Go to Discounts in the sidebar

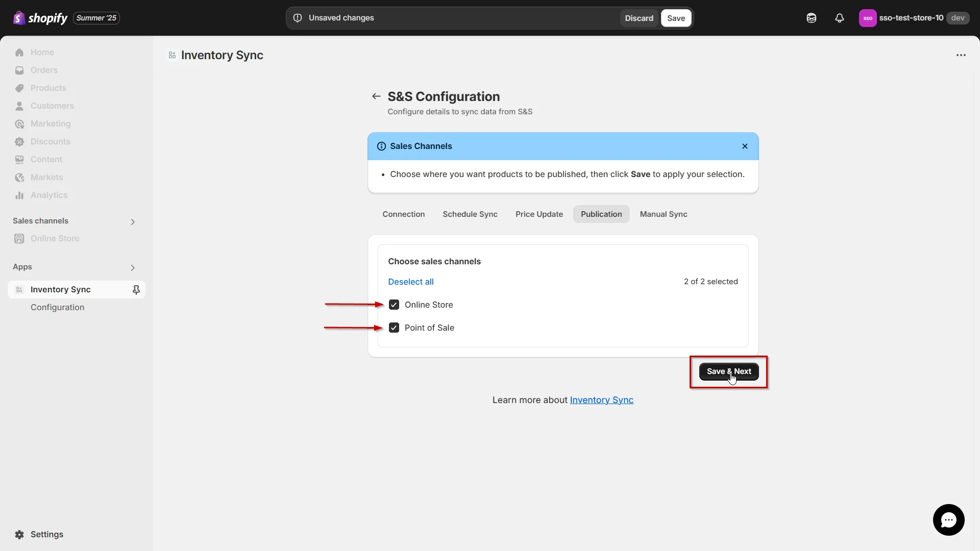(x=50, y=141)
